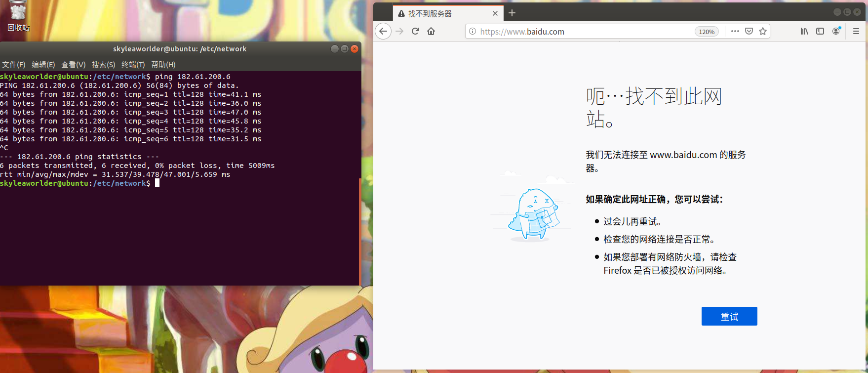Open the Firefox home page

tap(431, 31)
